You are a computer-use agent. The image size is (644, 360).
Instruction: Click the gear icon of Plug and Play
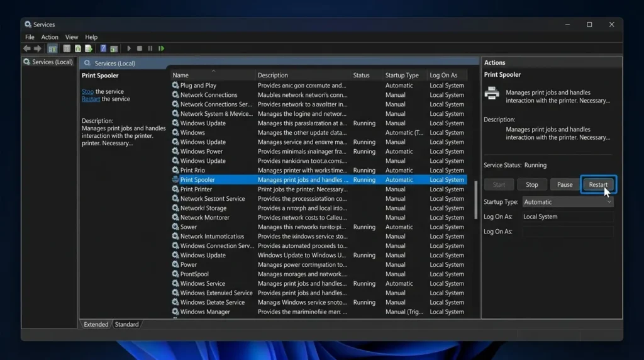[175, 85]
